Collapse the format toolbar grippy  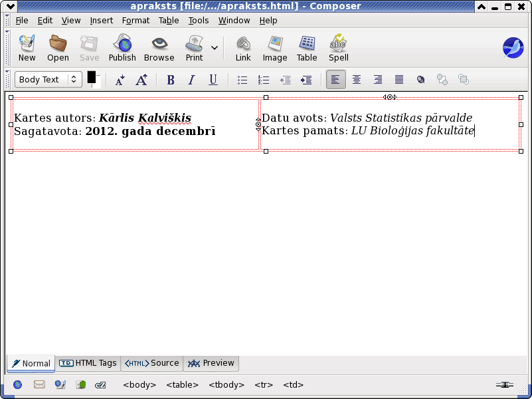[x=7, y=79]
